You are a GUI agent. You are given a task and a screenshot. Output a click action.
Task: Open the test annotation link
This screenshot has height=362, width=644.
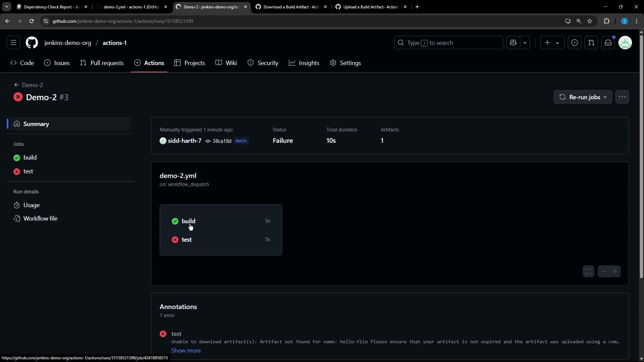tap(176, 334)
